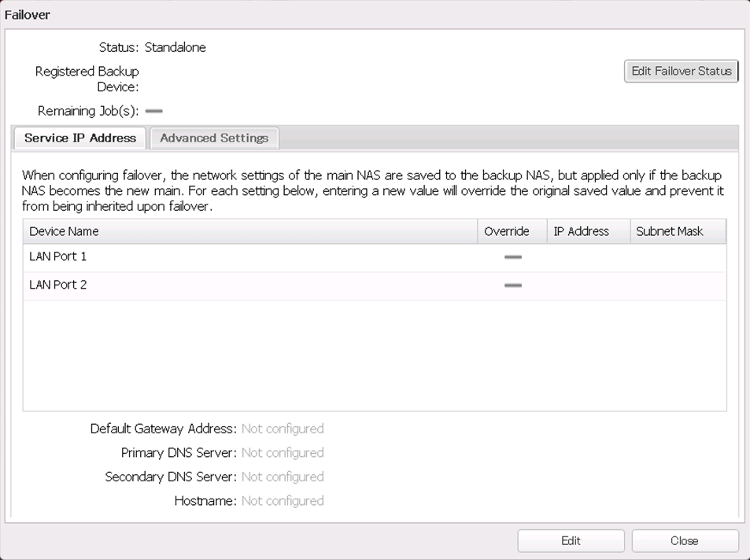Click the IP Address column header
The width and height of the screenshot is (750, 560).
pos(581,231)
